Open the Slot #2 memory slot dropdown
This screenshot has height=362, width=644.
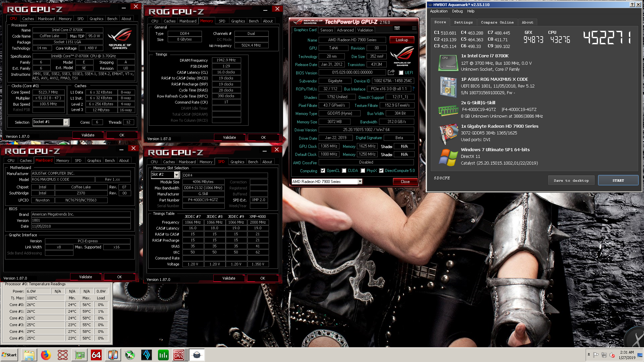176,175
